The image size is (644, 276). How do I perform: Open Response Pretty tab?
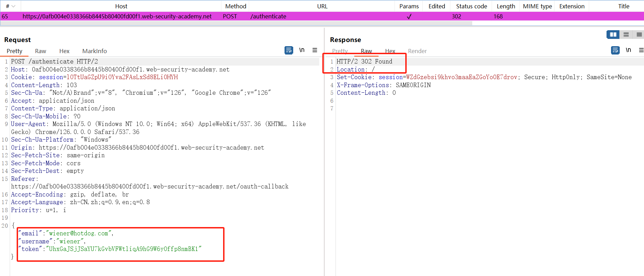pos(340,51)
